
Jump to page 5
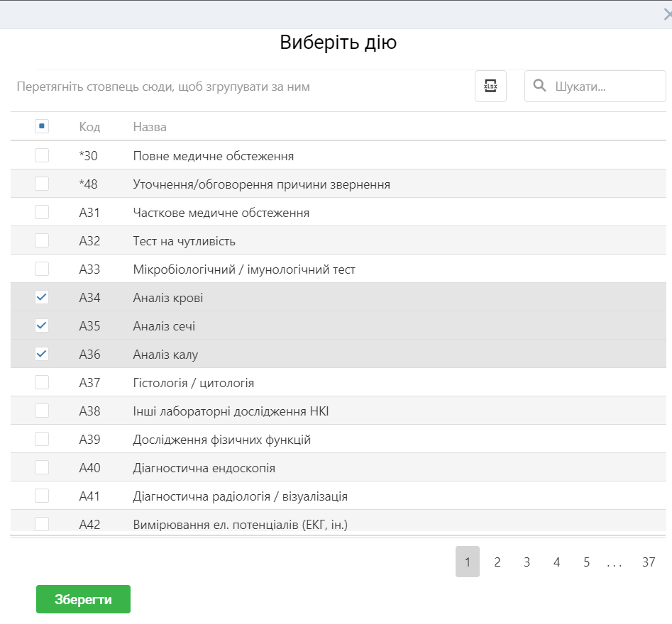click(586, 562)
